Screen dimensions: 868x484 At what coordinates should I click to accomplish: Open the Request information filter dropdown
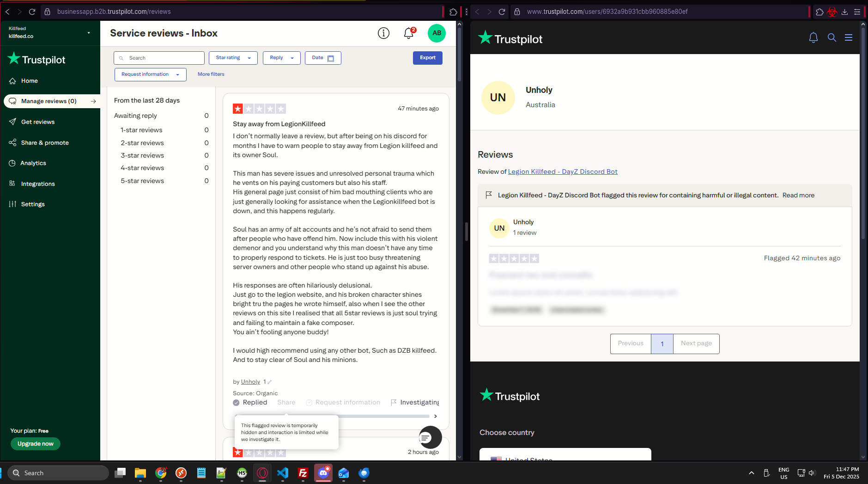[151, 74]
